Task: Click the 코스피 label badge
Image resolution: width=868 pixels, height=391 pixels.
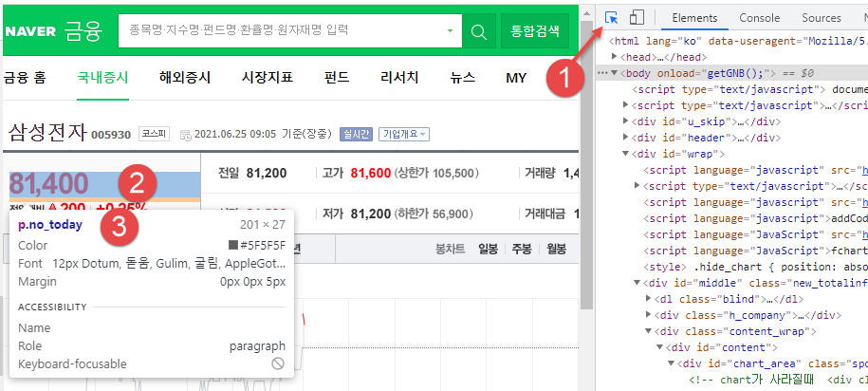Action: [154, 134]
